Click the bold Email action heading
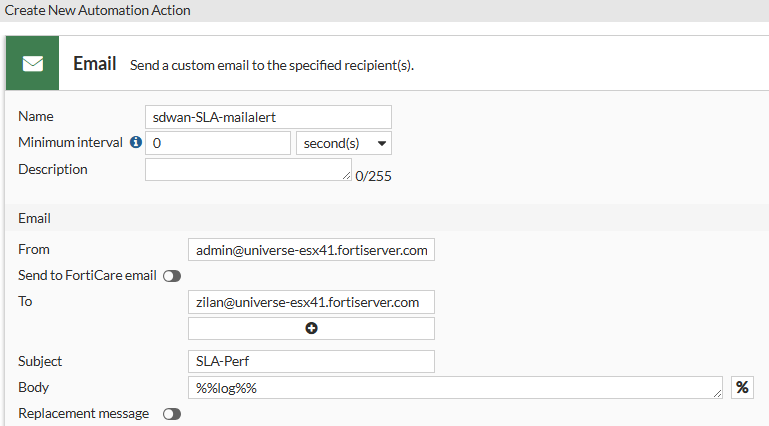This screenshot has width=769, height=426. pos(95,64)
